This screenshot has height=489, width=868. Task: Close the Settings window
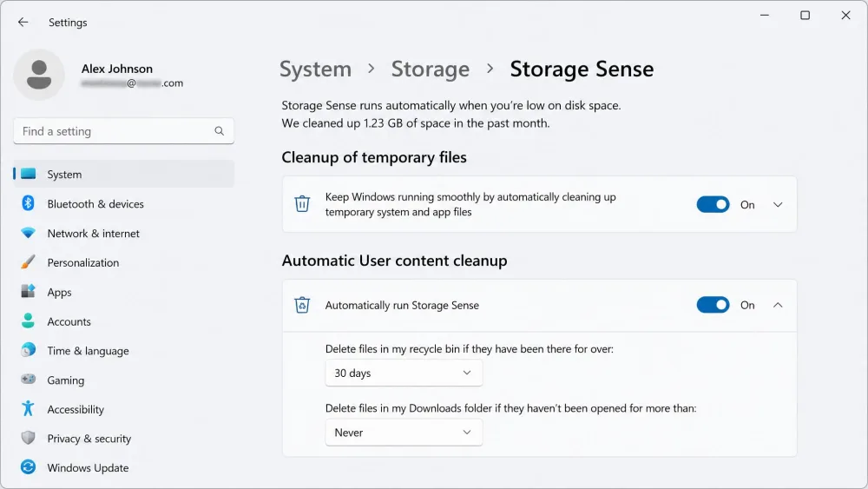click(845, 16)
